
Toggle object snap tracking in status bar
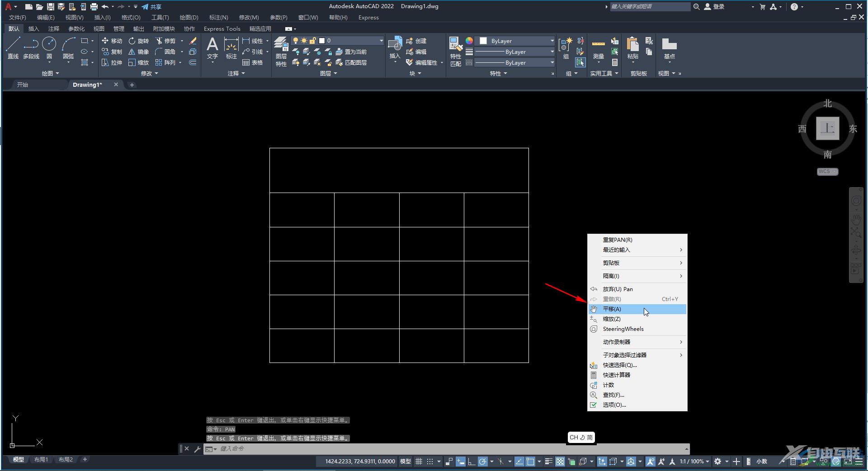[x=519, y=462]
